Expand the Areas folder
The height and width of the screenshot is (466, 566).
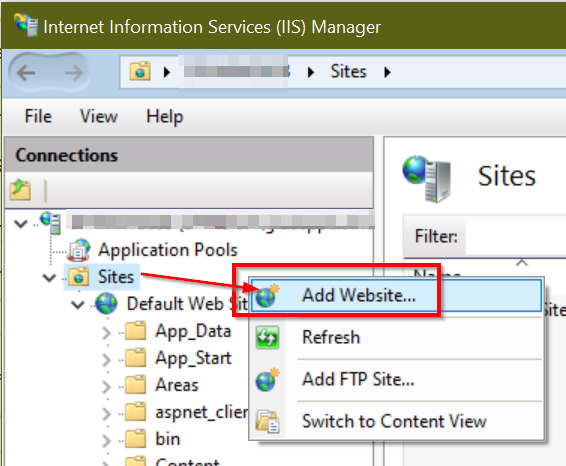tap(106, 387)
